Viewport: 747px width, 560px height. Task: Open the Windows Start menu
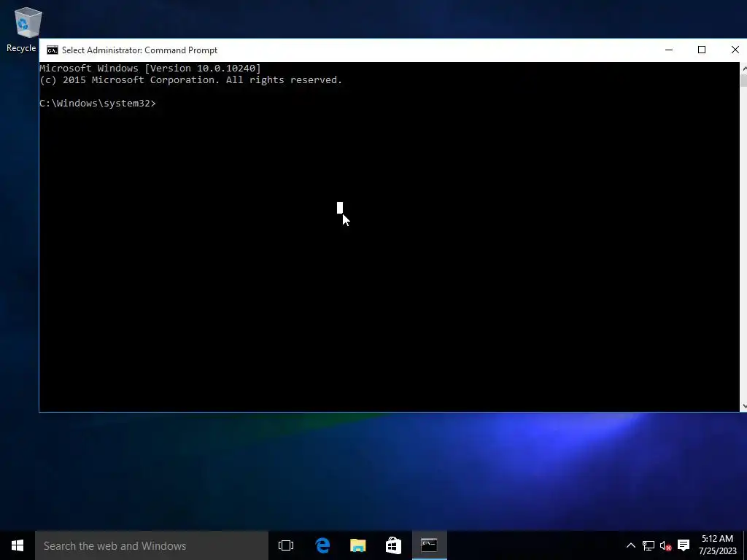point(18,545)
